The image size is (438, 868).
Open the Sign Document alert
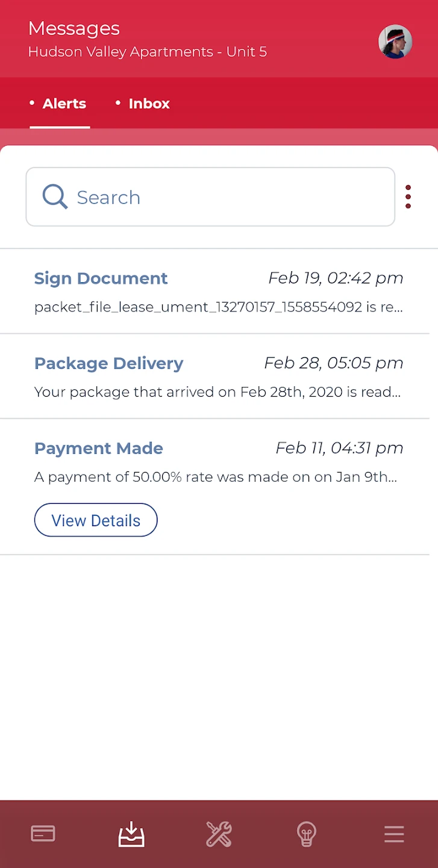[101, 278]
